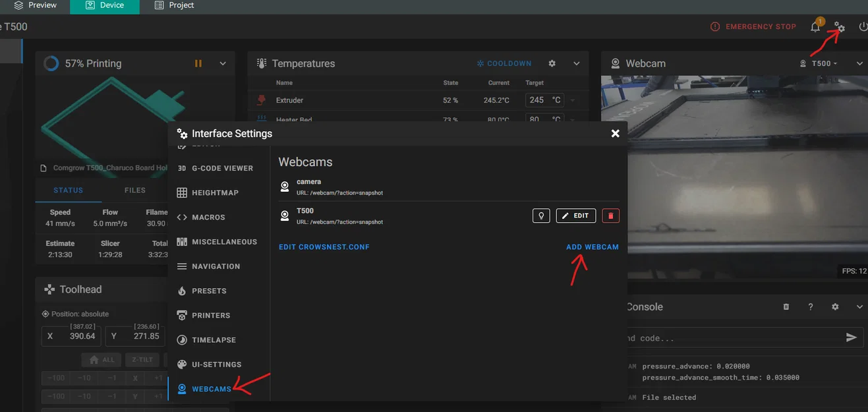Viewport: 868px width, 412px height.
Task: Click the Webcams camera icon in sidebar
Action: pos(182,389)
